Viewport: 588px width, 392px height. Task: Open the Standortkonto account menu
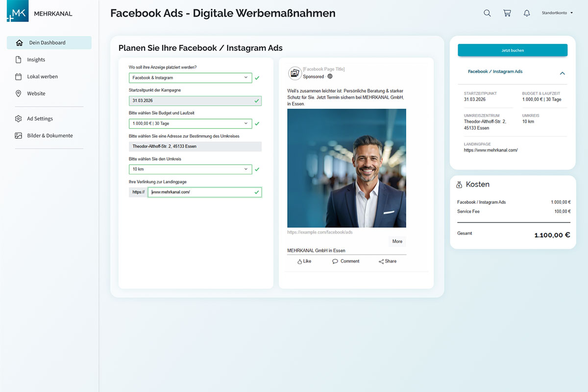pyautogui.click(x=557, y=13)
